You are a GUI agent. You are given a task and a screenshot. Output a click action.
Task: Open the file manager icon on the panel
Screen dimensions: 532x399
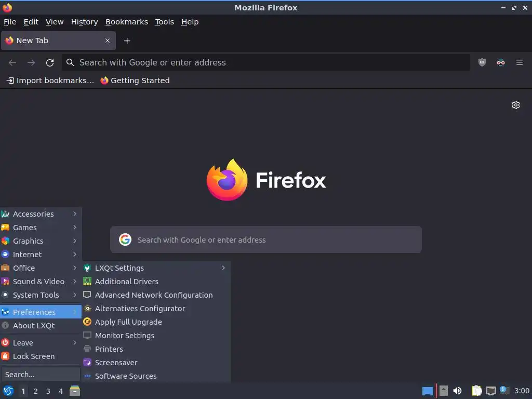click(75, 391)
